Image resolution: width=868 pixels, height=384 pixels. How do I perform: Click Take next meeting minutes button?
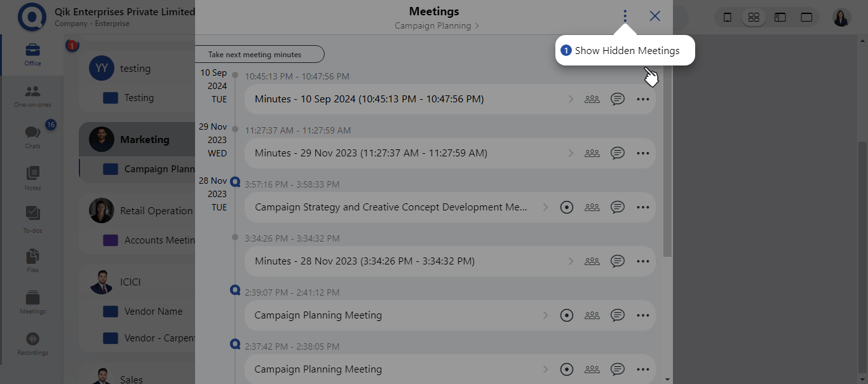pos(259,55)
